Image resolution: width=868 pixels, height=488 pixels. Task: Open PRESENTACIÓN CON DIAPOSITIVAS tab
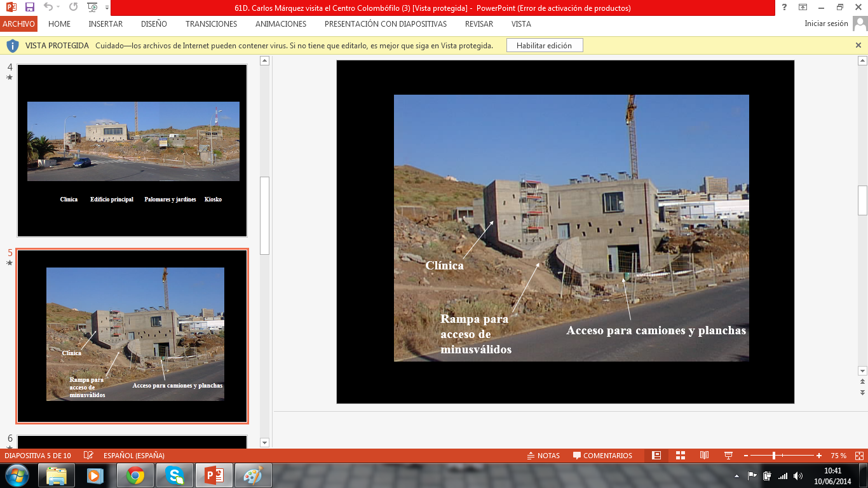tap(385, 24)
